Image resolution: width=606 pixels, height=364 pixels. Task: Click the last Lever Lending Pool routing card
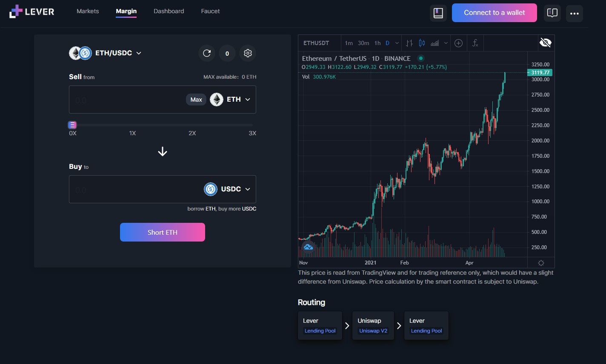426,326
